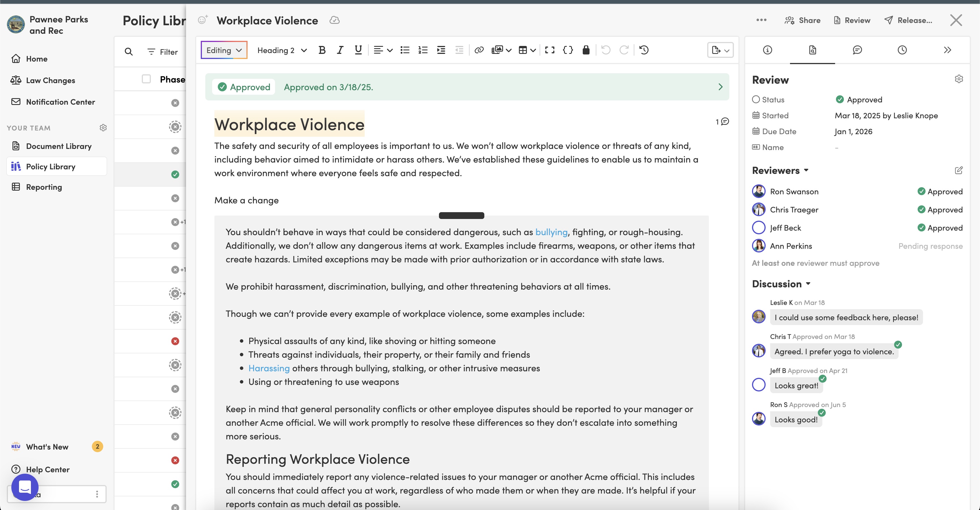Search the Policy Library with magnifier icon
Image resolution: width=980 pixels, height=510 pixels.
(128, 52)
